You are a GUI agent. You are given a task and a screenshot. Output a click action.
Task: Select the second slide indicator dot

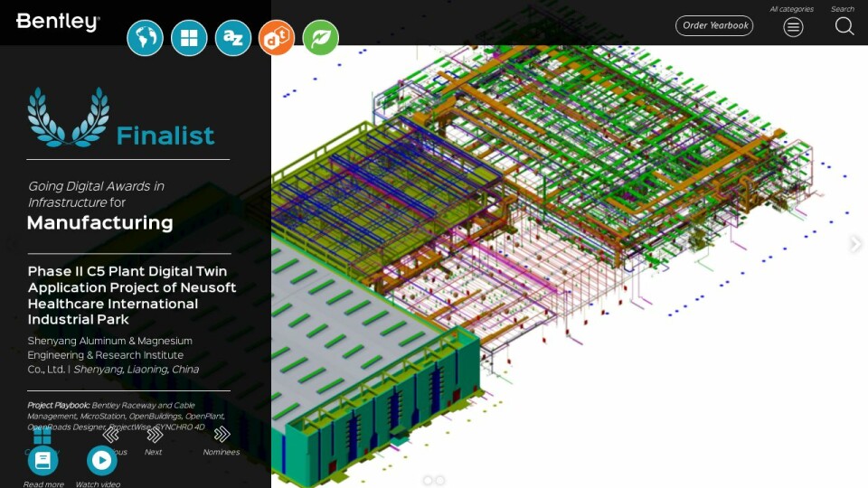click(440, 481)
